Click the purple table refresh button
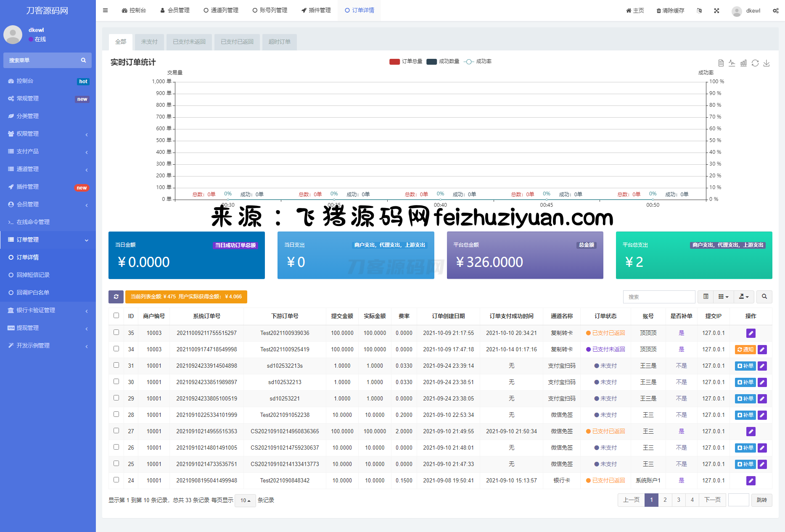The width and height of the screenshot is (785, 532). [x=116, y=297]
